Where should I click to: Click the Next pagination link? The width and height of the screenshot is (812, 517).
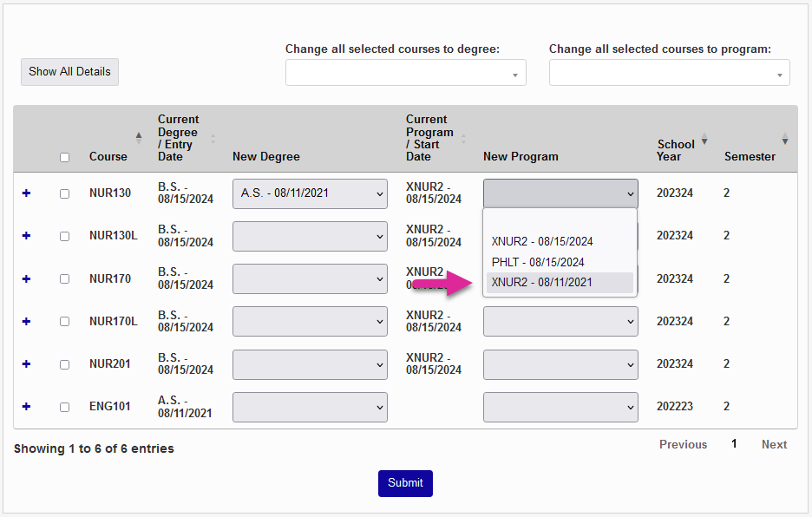click(x=774, y=444)
